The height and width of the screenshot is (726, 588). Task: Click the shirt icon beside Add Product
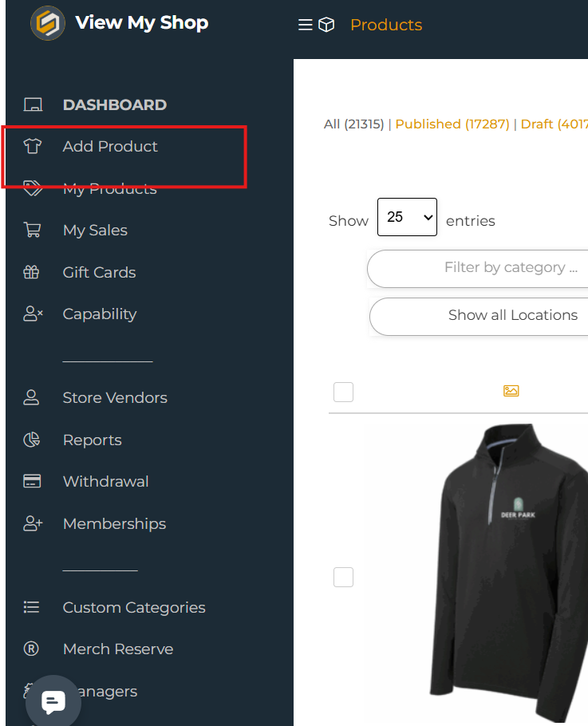tap(33, 146)
